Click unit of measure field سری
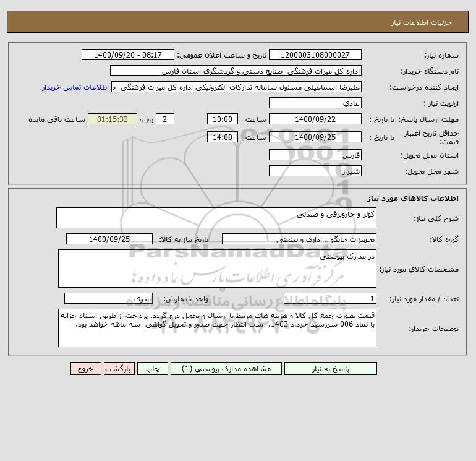Image resolution: width=476 pixels, height=461 pixels. tap(108, 299)
